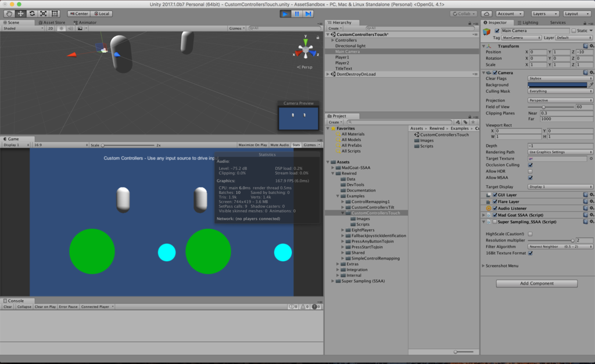Click the Account button
595x364 pixels.
(510, 14)
